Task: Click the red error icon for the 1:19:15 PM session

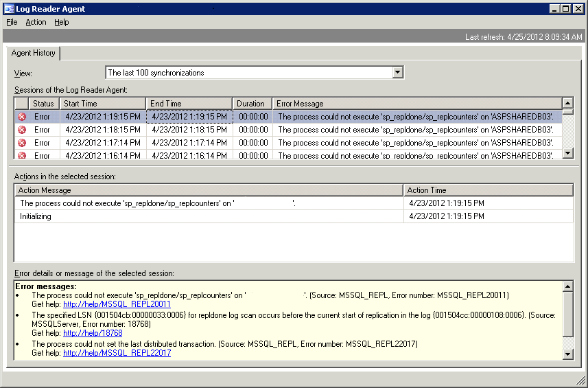Action: coord(22,117)
